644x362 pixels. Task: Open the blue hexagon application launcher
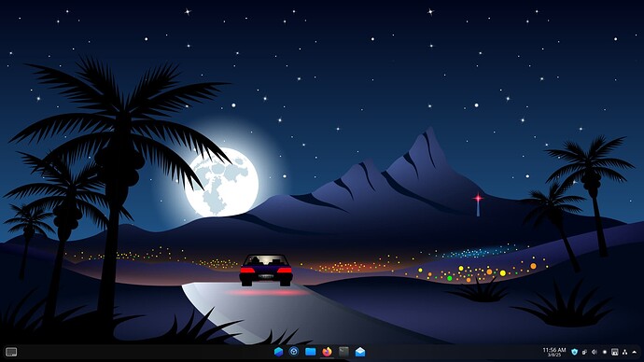tap(278, 352)
